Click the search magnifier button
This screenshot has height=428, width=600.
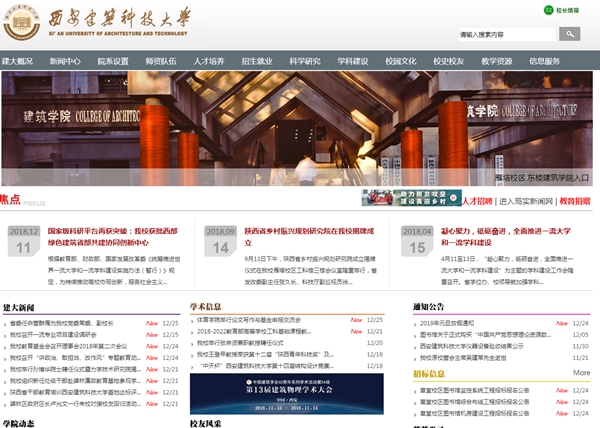click(x=569, y=34)
